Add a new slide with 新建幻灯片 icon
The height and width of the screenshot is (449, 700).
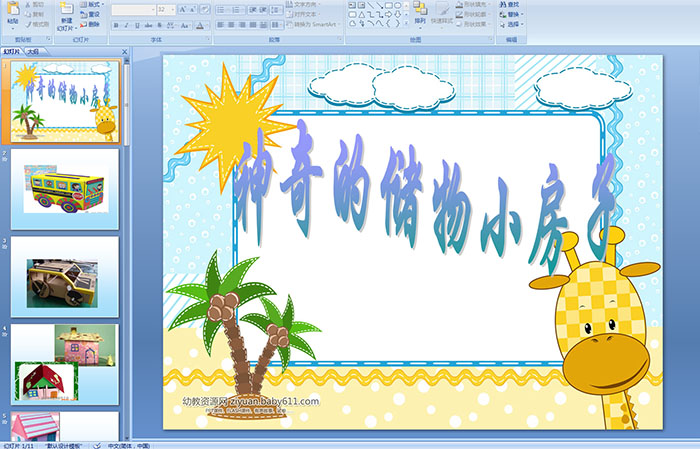click(x=67, y=8)
